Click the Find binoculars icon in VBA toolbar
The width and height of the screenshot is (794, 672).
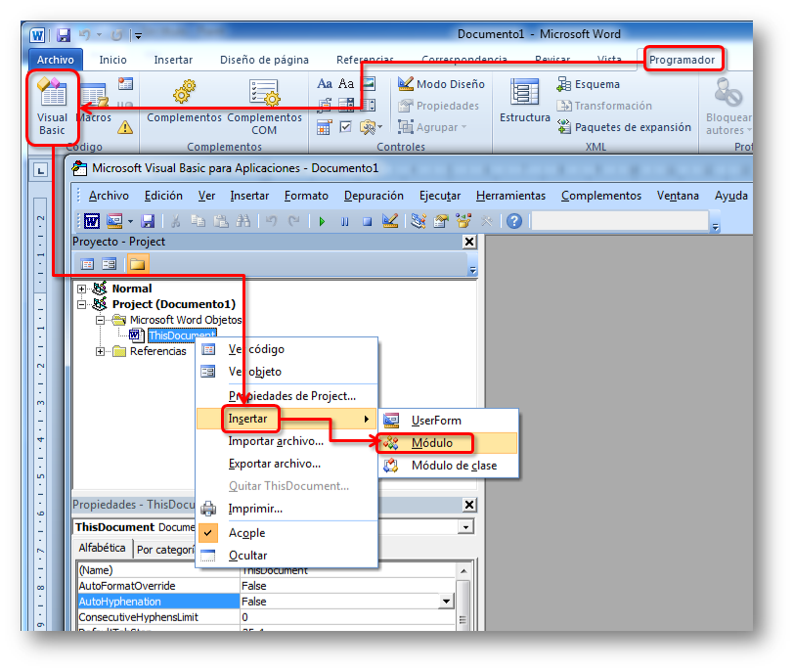[243, 221]
